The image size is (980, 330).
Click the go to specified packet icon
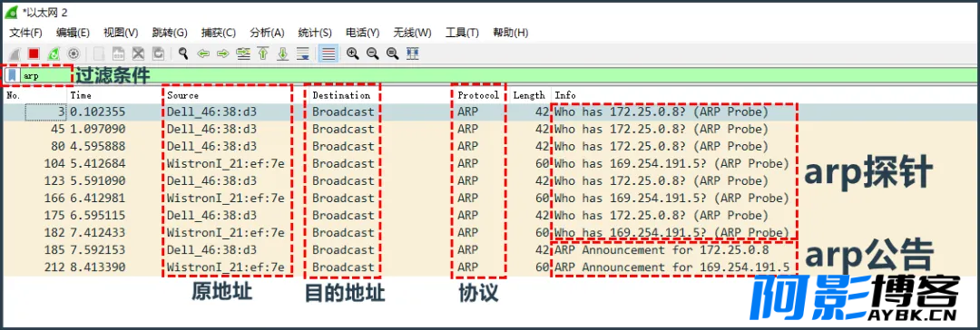[243, 53]
